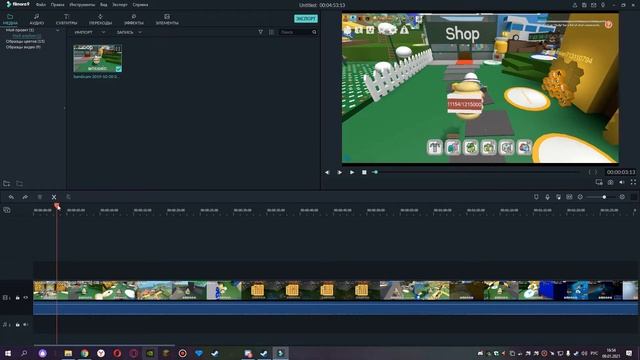The width and height of the screenshot is (640, 360).
Task: Select the imported video thumbnail
Action: 98,58
